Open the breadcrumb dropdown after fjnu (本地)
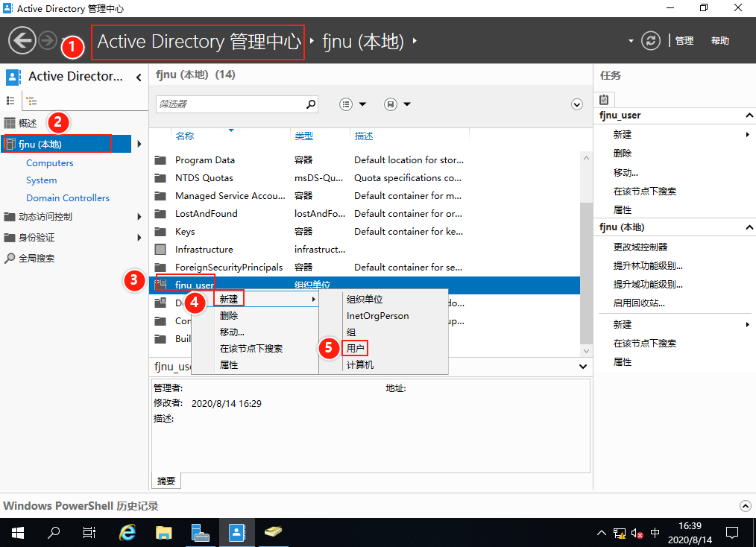This screenshot has height=547, width=756. [415, 41]
